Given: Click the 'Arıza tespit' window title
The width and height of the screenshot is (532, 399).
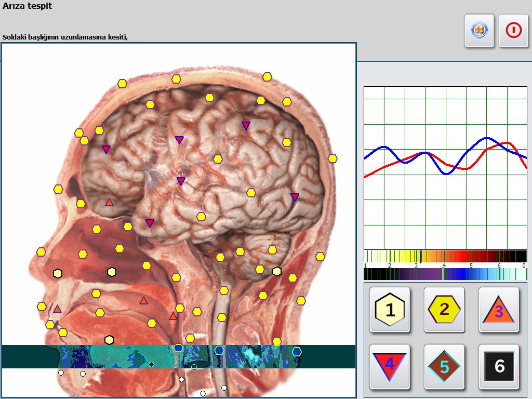Looking at the screenshot, I should pyautogui.click(x=27, y=7).
